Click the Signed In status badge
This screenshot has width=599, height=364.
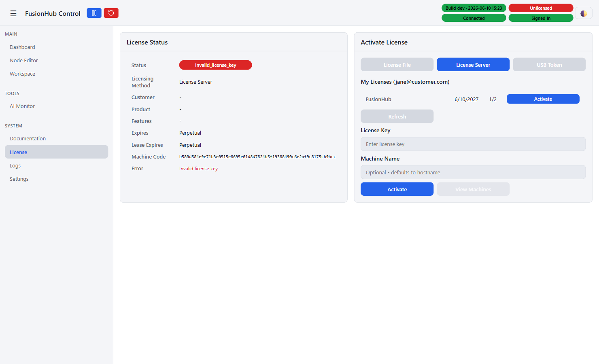[541, 18]
